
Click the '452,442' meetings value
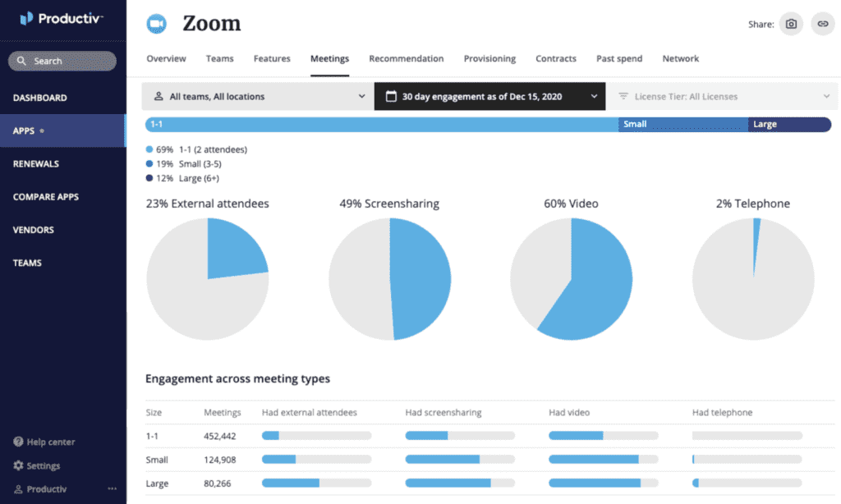pyautogui.click(x=220, y=436)
